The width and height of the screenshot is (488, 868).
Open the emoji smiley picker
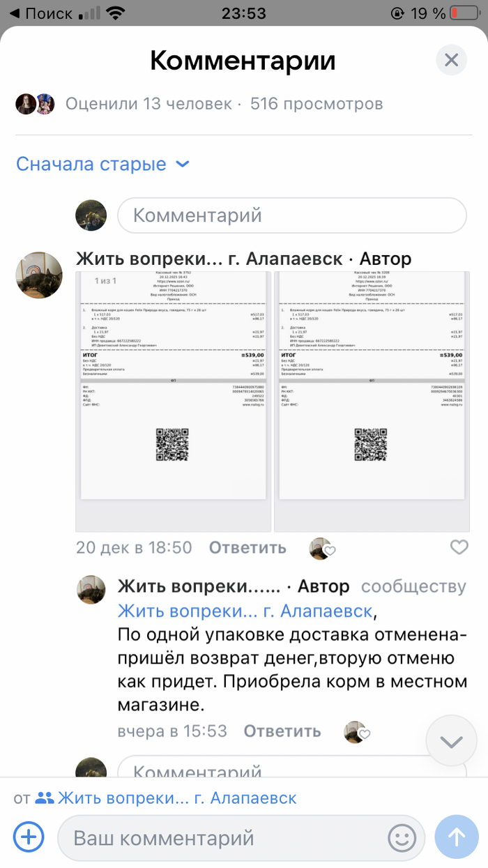[x=402, y=837]
